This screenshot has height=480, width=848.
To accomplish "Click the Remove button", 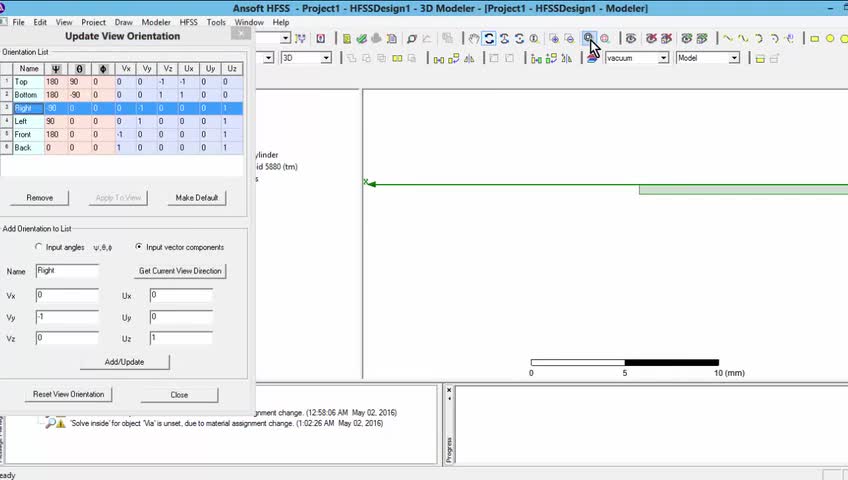I will tap(39, 198).
